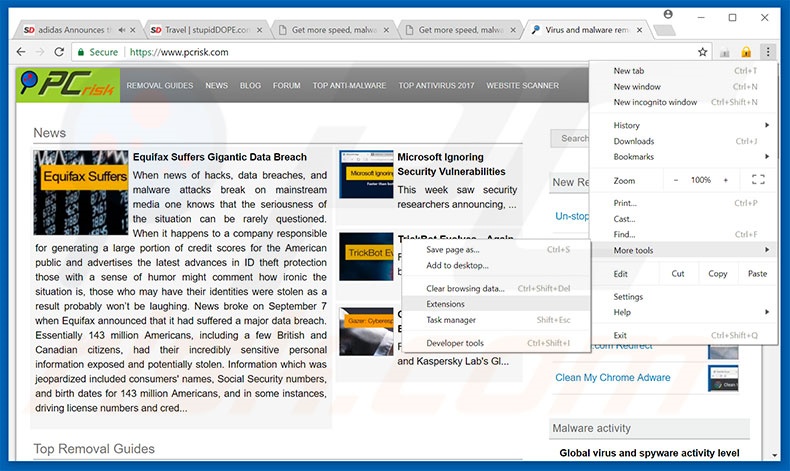Open Developer tools from submenu
Image resolution: width=790 pixels, height=471 pixels.
(x=496, y=343)
